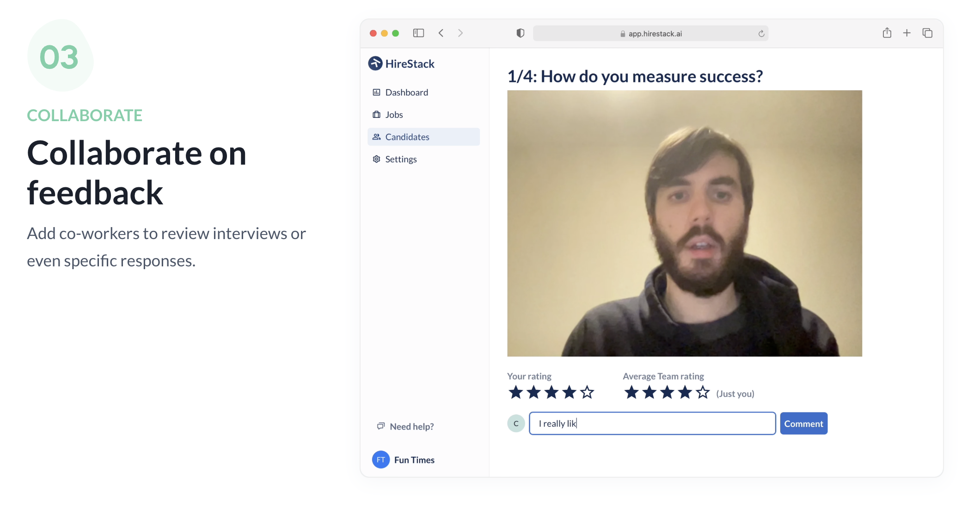The image size is (980, 505).
Task: Set your rating to one star
Action: tap(516, 393)
